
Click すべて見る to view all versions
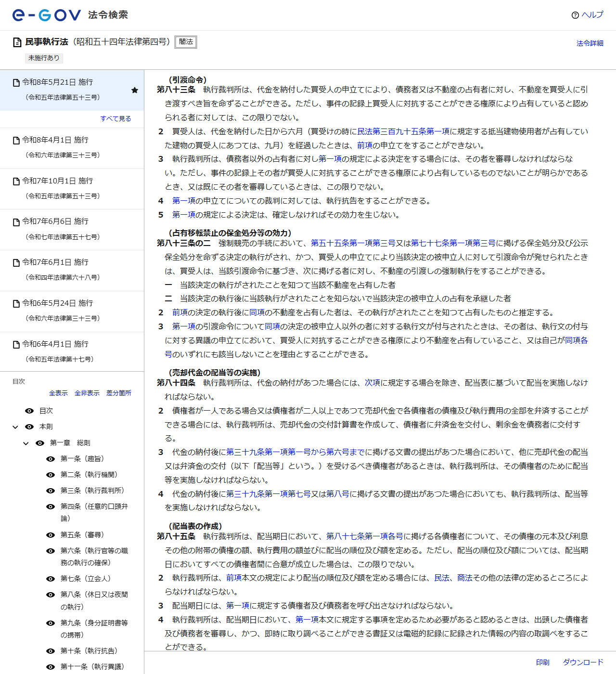tap(115, 118)
